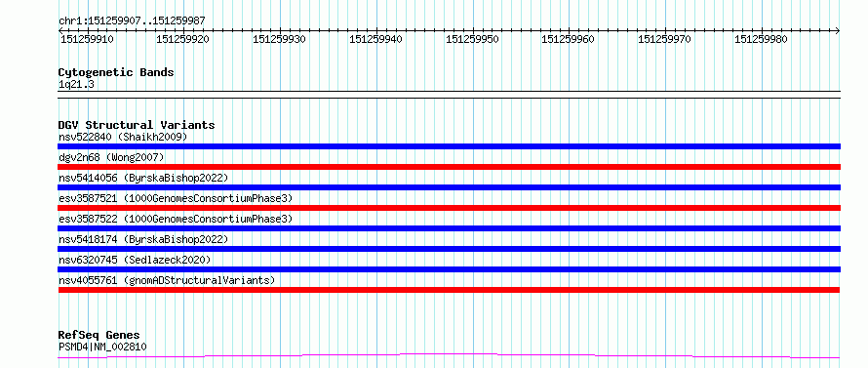Select variant label nsv5418174 (ByrskaBishop2022)
This screenshot has width=868, height=368.
(x=142, y=239)
